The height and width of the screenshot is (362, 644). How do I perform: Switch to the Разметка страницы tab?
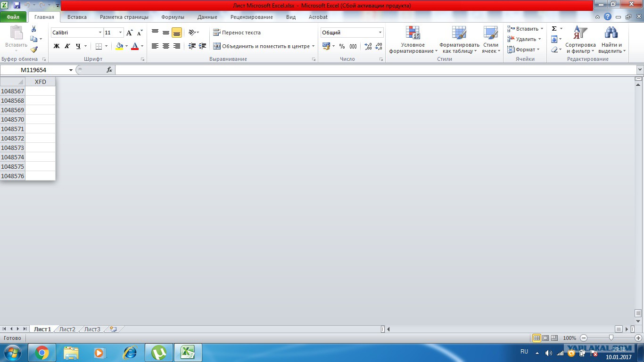pyautogui.click(x=124, y=17)
